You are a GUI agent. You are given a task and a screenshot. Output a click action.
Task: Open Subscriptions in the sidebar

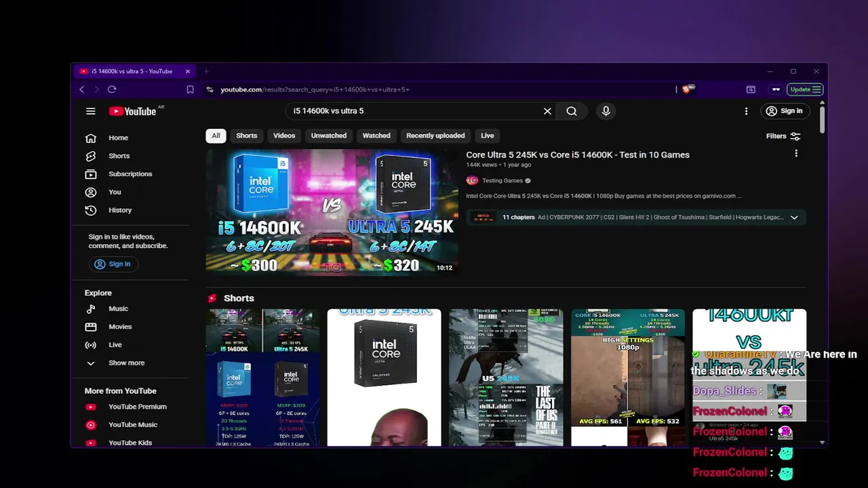pos(130,174)
